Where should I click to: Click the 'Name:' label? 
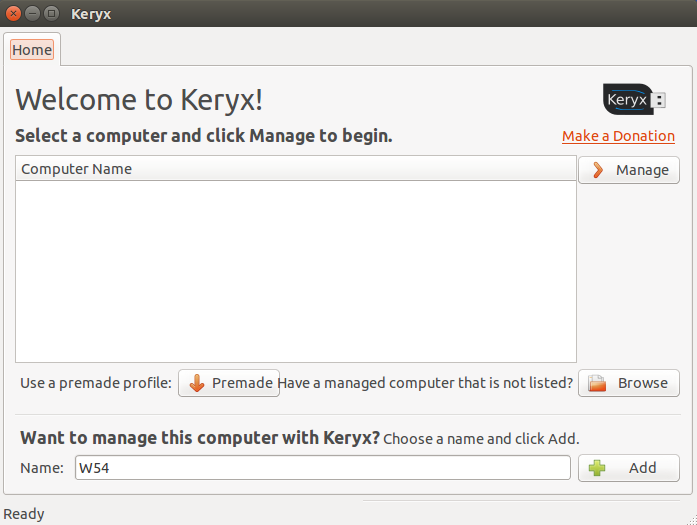click(42, 468)
